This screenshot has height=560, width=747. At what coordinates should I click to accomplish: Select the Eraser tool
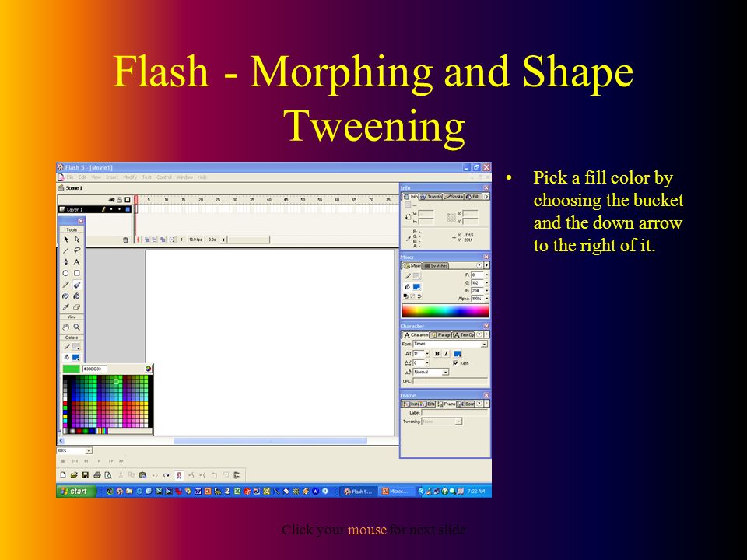coord(77,307)
